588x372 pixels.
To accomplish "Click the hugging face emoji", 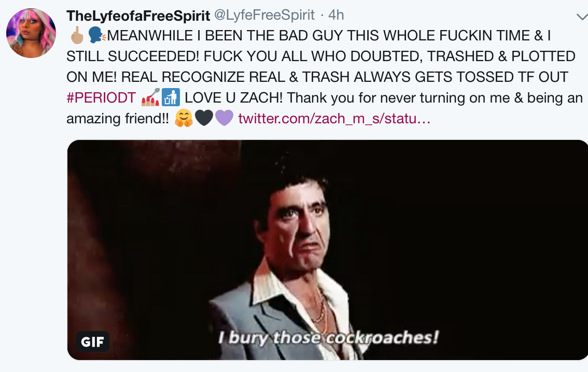I will [x=184, y=118].
